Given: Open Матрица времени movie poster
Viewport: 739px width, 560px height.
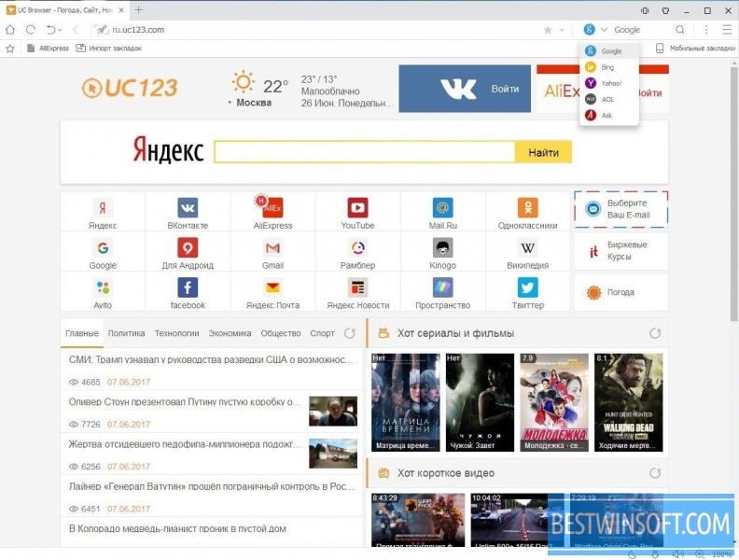Looking at the screenshot, I should [405, 402].
